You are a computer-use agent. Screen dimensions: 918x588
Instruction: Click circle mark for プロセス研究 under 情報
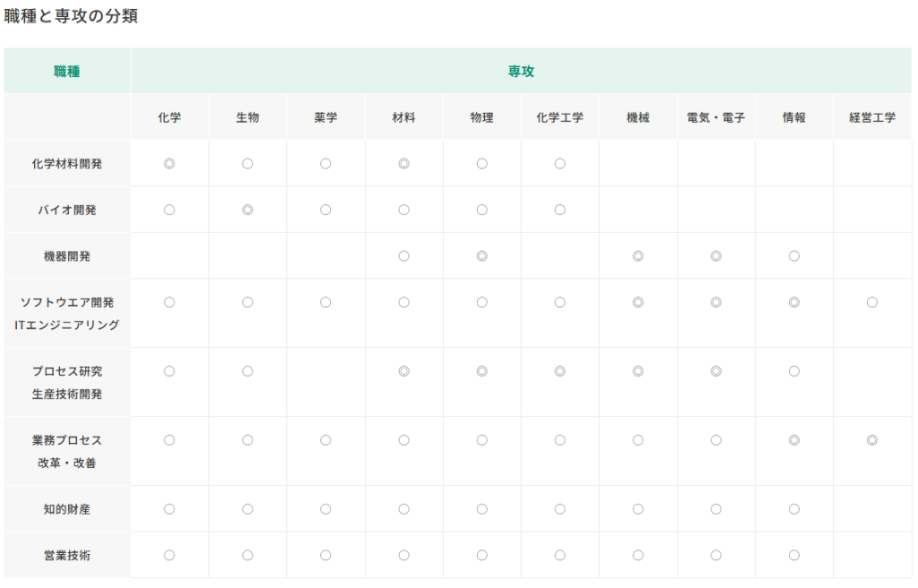[x=794, y=371]
